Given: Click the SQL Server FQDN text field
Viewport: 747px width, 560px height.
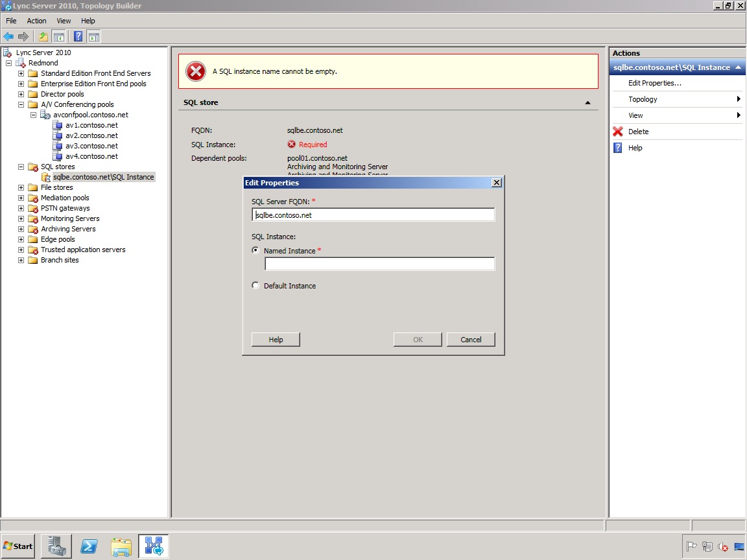Looking at the screenshot, I should pyautogui.click(x=373, y=215).
